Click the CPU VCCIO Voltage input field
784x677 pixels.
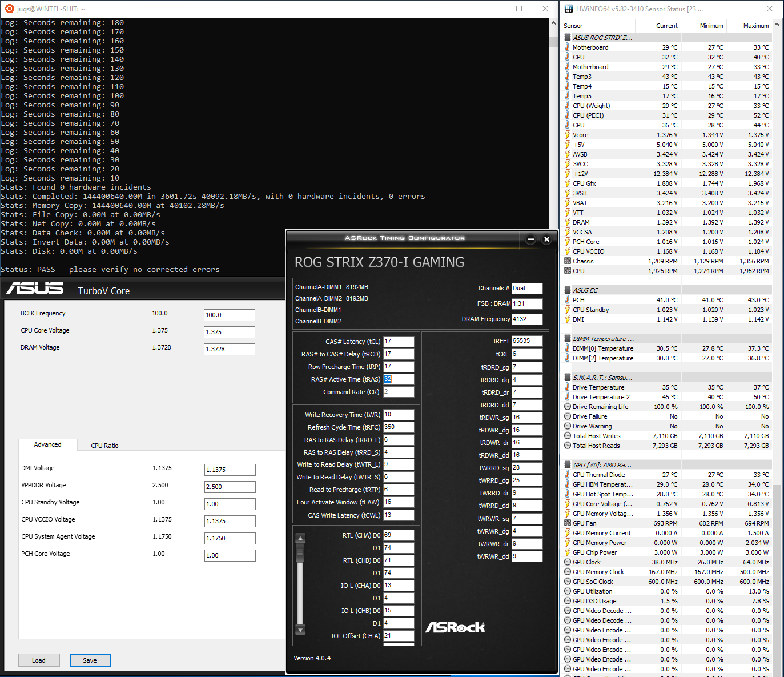pos(230,521)
